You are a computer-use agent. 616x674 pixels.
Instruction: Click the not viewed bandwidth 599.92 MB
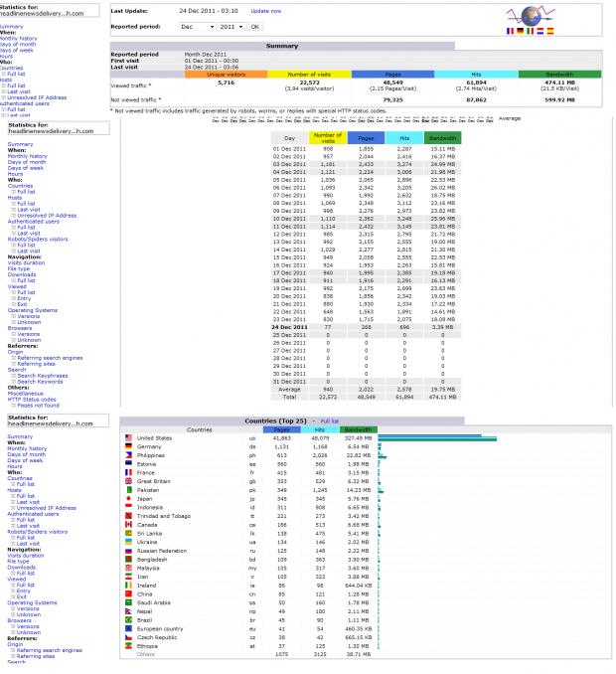[559, 99]
